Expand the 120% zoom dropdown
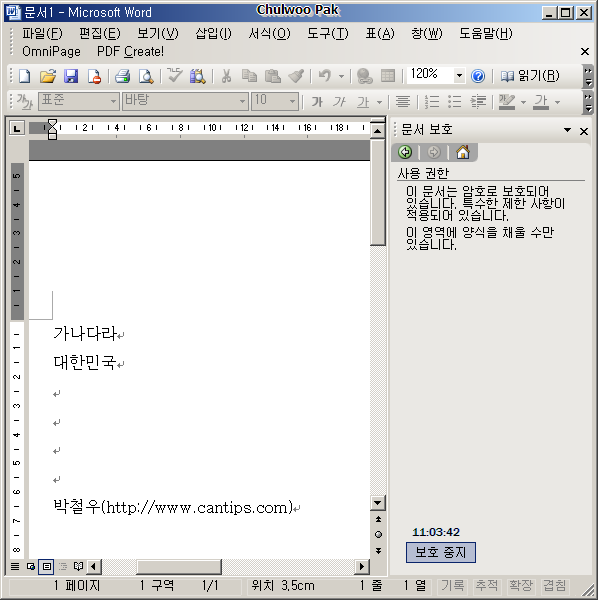 coord(459,75)
